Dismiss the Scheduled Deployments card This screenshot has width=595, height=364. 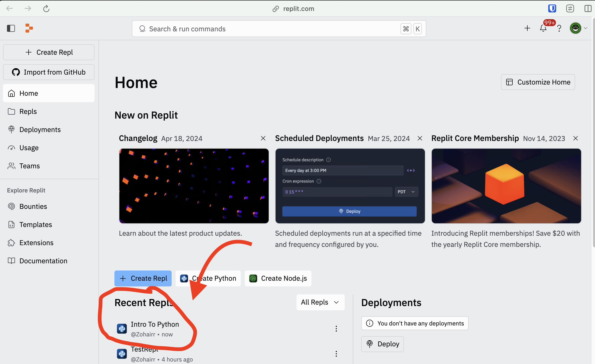[x=420, y=138]
